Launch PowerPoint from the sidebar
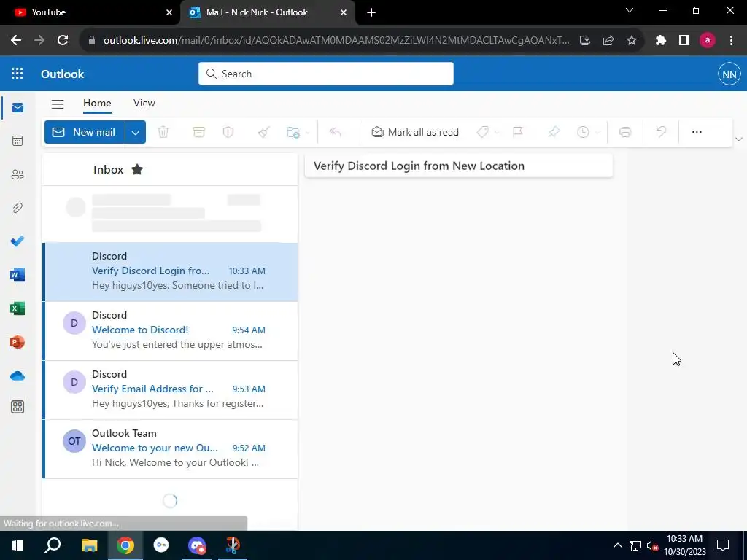The image size is (747, 560). click(18, 342)
